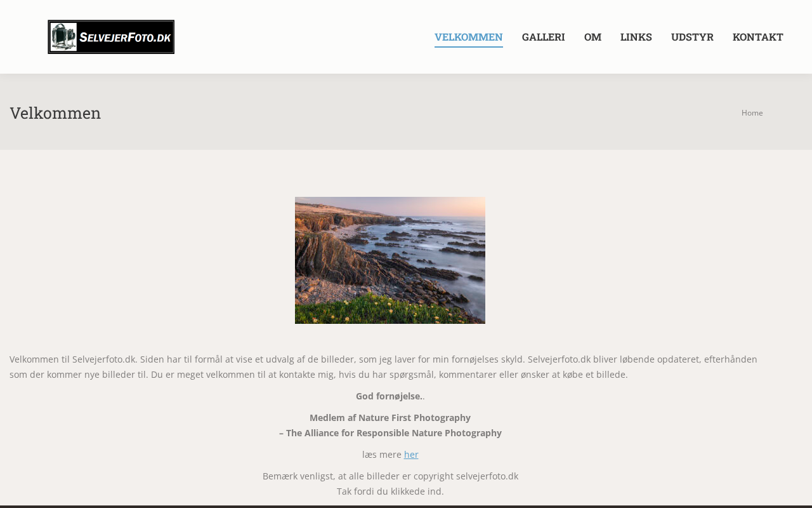Navigate to the Udstyr page
812x508 pixels.
click(x=692, y=37)
